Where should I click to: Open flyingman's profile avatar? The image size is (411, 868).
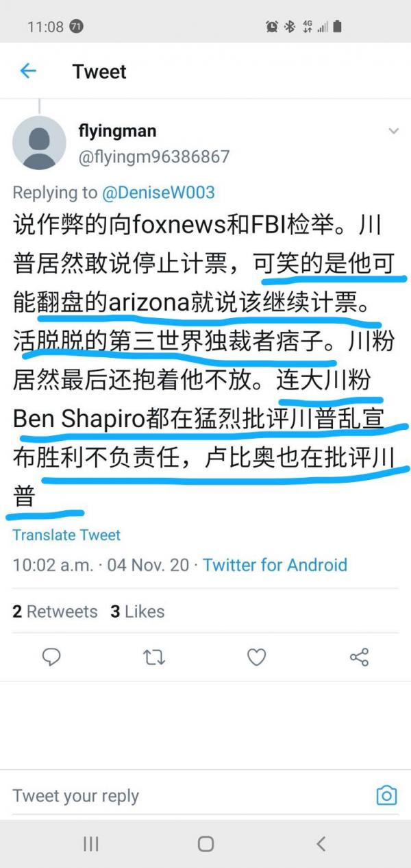coord(39,143)
